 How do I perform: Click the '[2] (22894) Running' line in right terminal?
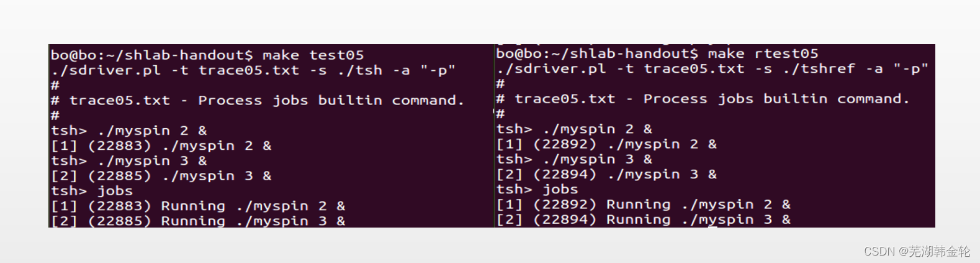[643, 219]
